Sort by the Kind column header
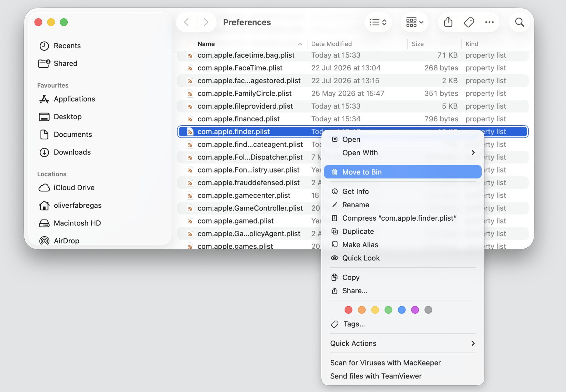The height and width of the screenshot is (392, 566). (472, 44)
